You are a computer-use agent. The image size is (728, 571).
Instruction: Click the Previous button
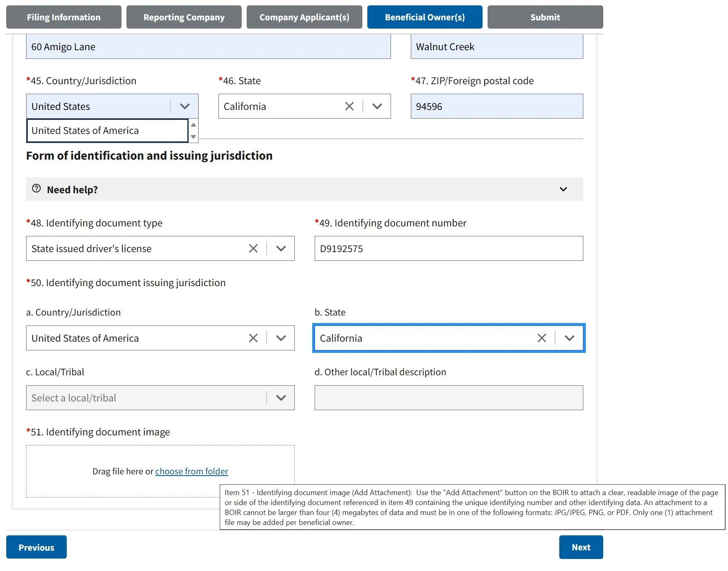[x=36, y=547]
